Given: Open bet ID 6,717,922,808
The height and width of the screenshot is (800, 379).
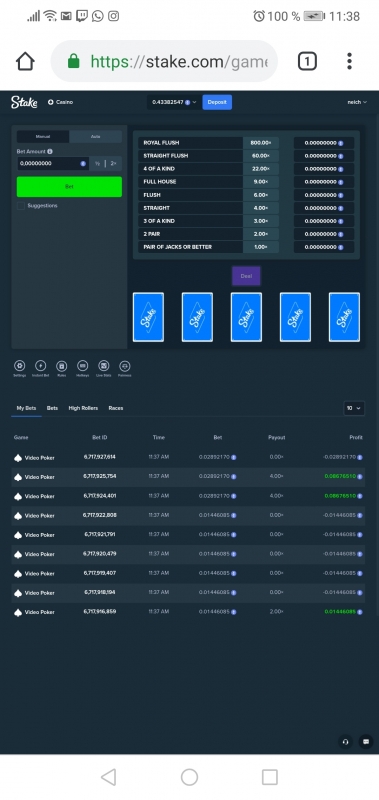Looking at the screenshot, I should pyautogui.click(x=99, y=515).
